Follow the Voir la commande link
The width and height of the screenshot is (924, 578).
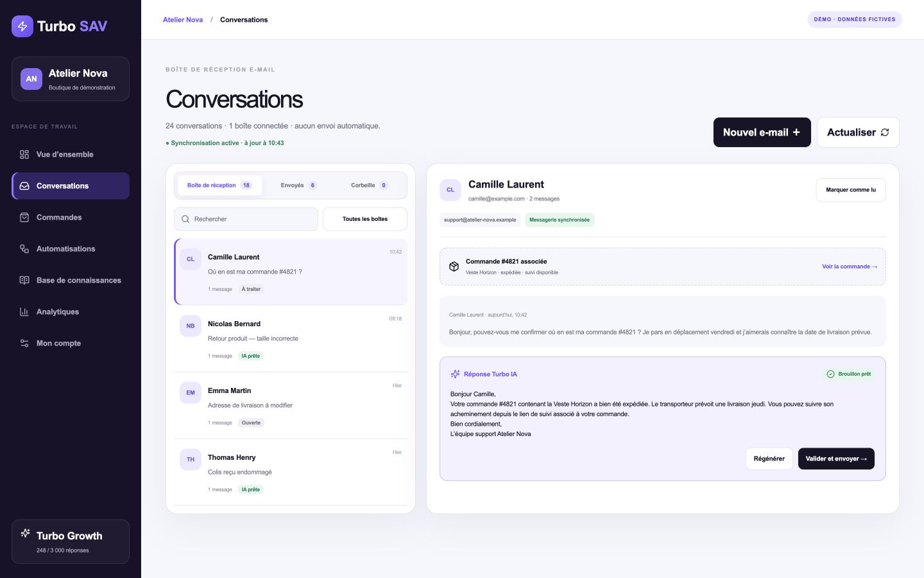pos(850,267)
